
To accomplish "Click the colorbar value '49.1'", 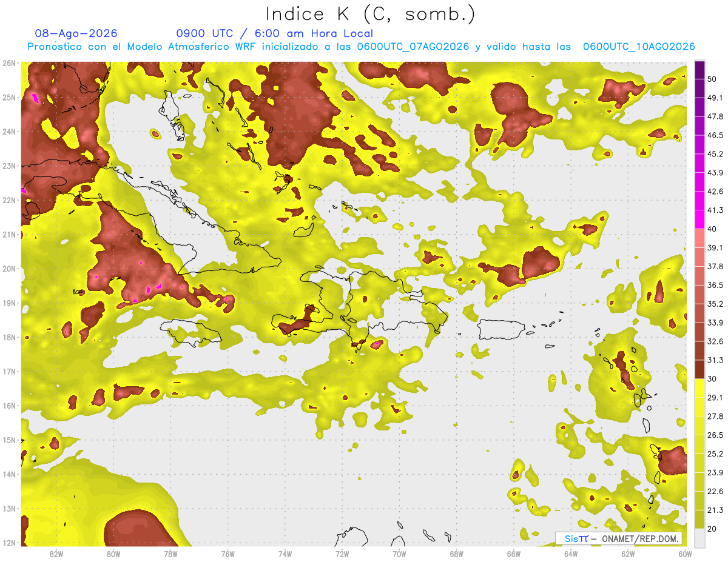I will click(715, 98).
